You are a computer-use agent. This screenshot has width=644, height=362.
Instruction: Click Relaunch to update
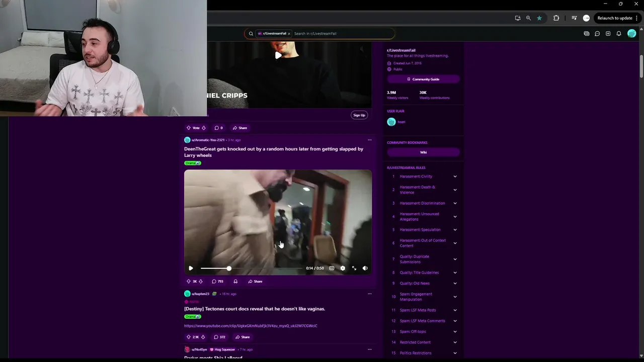point(615,18)
